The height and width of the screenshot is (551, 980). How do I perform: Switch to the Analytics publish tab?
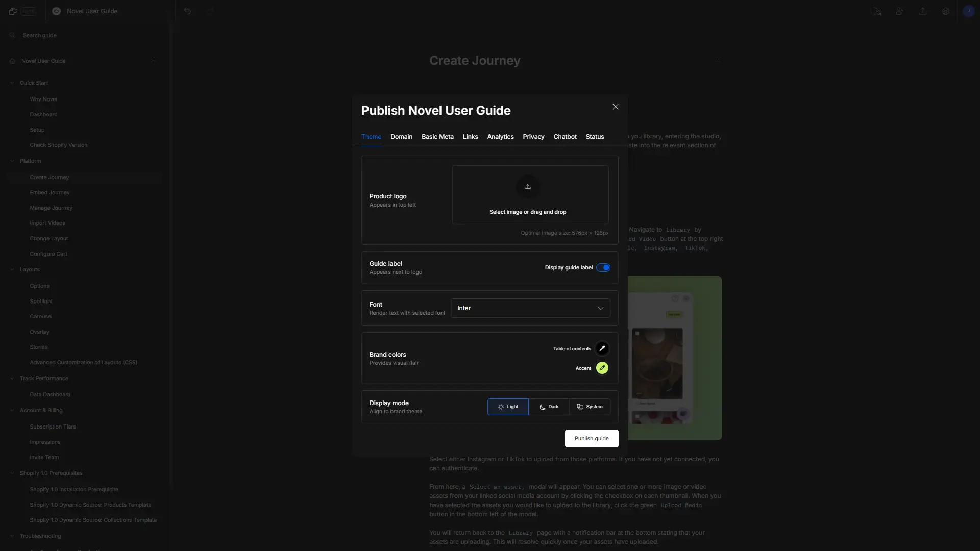500,137
